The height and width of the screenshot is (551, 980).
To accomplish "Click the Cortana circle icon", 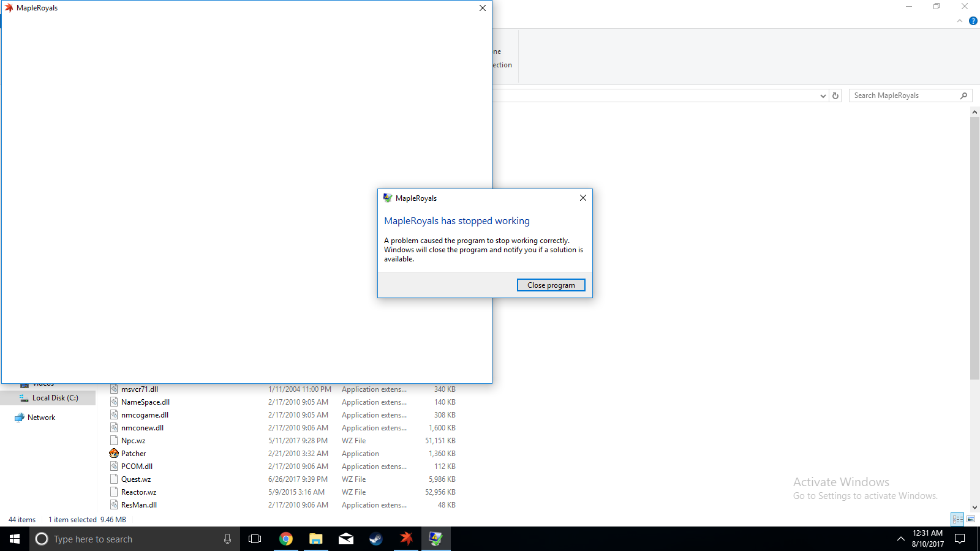I will coord(42,539).
